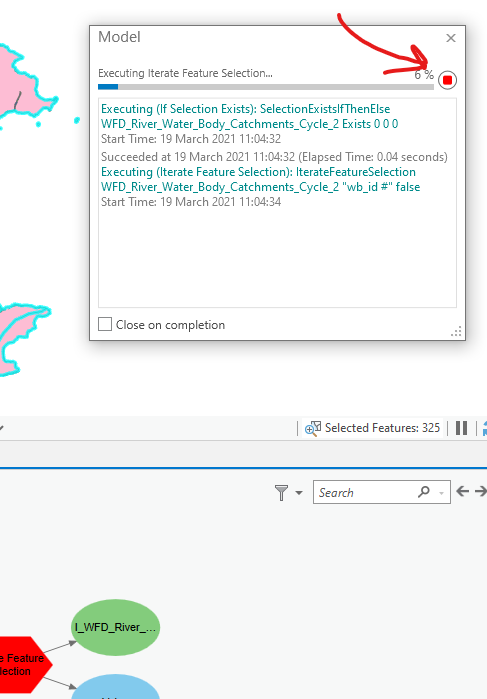Click Executing (Iterate Feature Selection) message line
487x699 pixels.
258,172
